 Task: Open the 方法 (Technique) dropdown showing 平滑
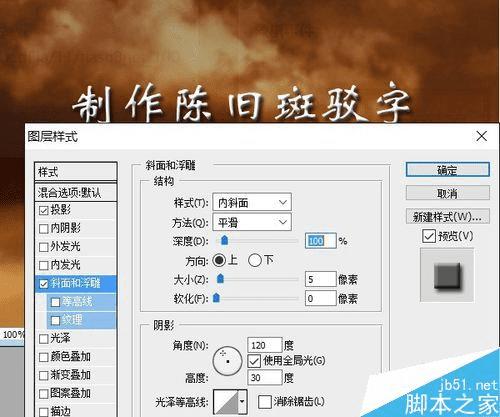[x=252, y=222]
